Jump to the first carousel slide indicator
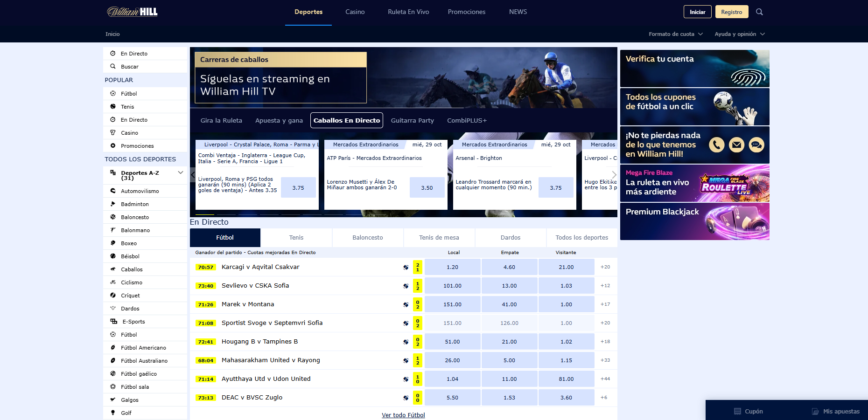This screenshot has height=420, width=868. pos(205,214)
